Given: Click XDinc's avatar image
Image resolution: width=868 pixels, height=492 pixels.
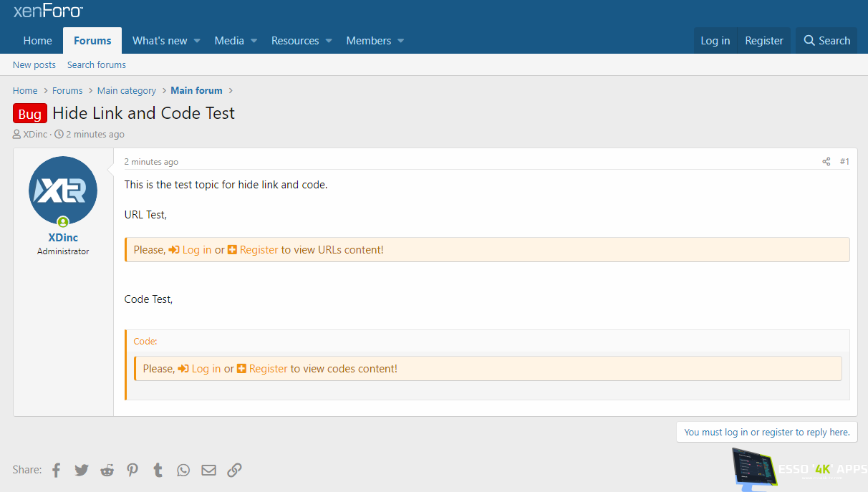Looking at the screenshot, I should pos(63,190).
